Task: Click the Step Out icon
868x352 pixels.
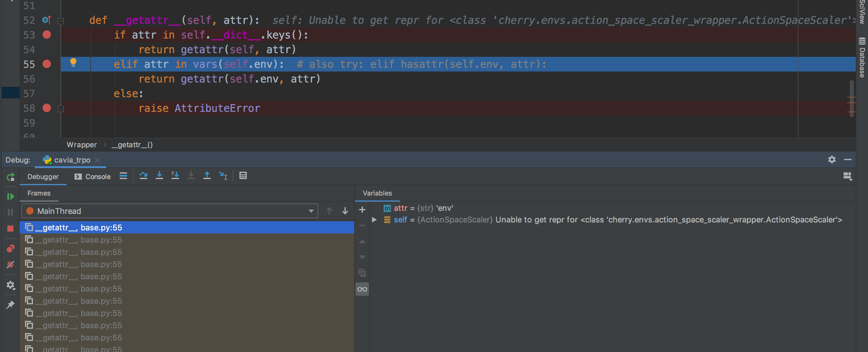Action: 207,176
